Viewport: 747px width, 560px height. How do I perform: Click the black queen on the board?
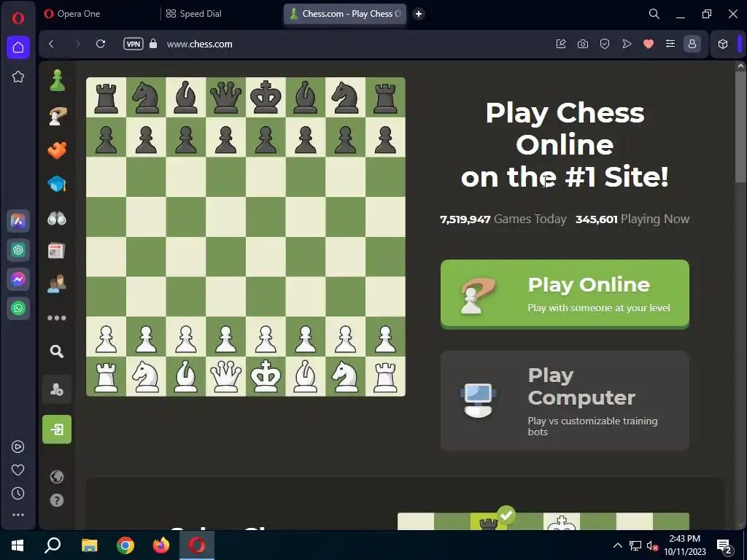(226, 97)
